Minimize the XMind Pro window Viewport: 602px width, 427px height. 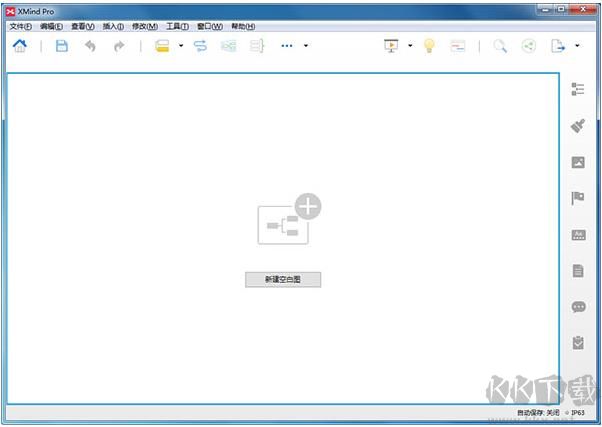pyautogui.click(x=544, y=9)
